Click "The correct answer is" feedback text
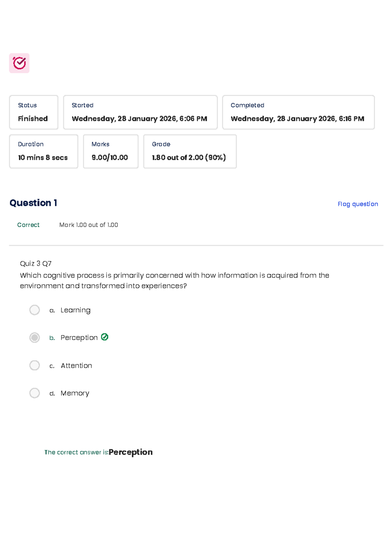 click(76, 452)
